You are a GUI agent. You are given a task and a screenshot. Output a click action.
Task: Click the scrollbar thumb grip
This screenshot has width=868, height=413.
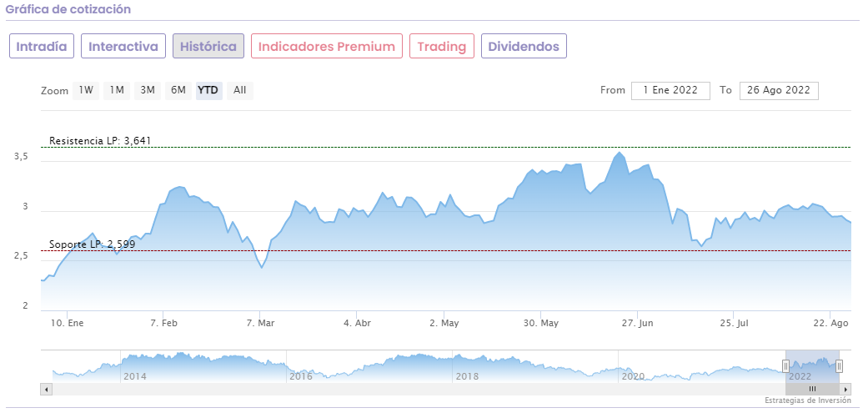tap(812, 389)
